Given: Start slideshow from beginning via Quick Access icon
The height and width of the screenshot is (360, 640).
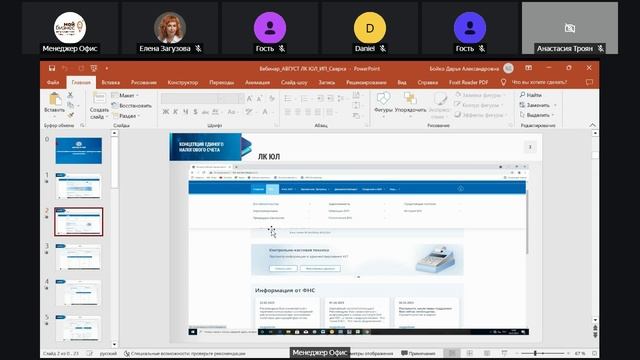Looking at the screenshot, I should [94, 68].
